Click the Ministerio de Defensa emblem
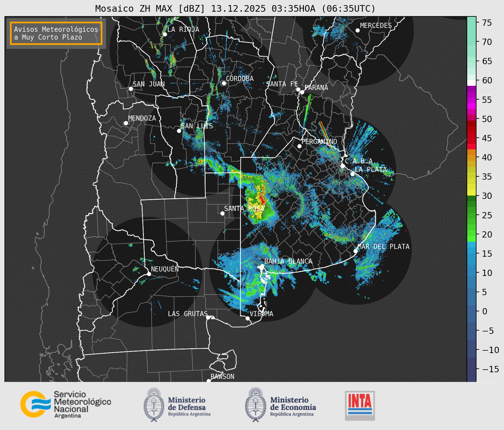Viewport: 504px width, 430px height. pyautogui.click(x=154, y=405)
